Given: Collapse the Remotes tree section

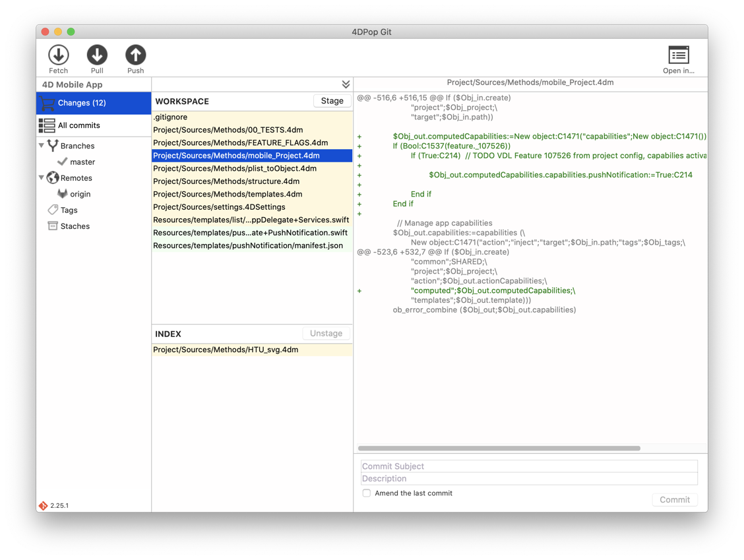Looking at the screenshot, I should click(x=42, y=177).
